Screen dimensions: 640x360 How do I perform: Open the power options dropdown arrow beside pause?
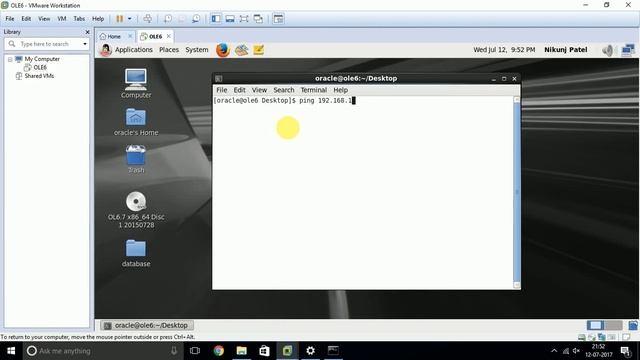tap(130, 19)
